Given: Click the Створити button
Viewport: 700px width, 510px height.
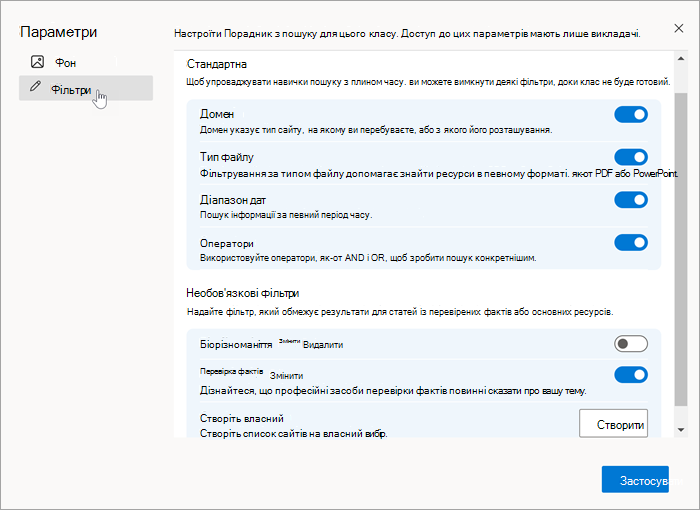Looking at the screenshot, I should click(613, 423).
